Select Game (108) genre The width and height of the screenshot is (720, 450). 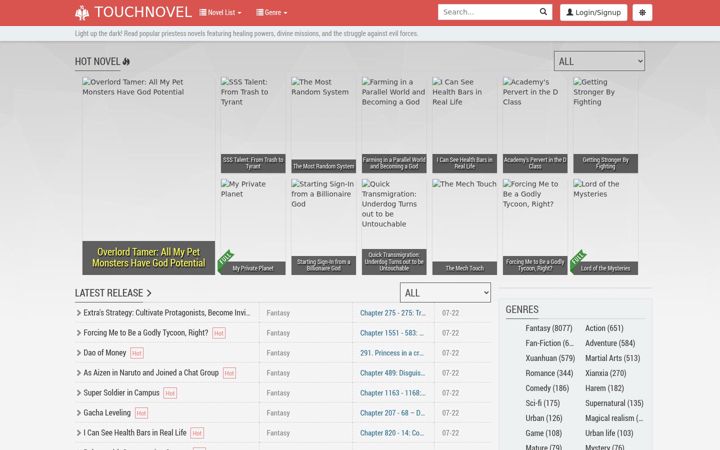coord(544,433)
